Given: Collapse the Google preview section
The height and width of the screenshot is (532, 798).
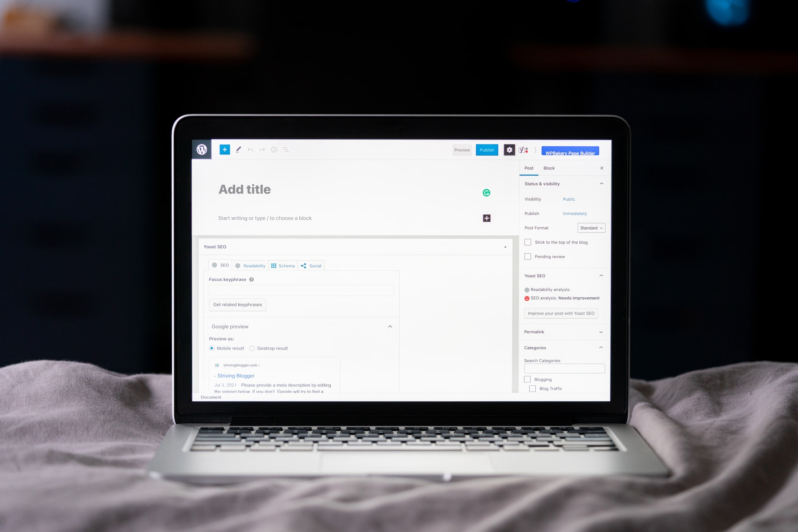Looking at the screenshot, I should 390,326.
